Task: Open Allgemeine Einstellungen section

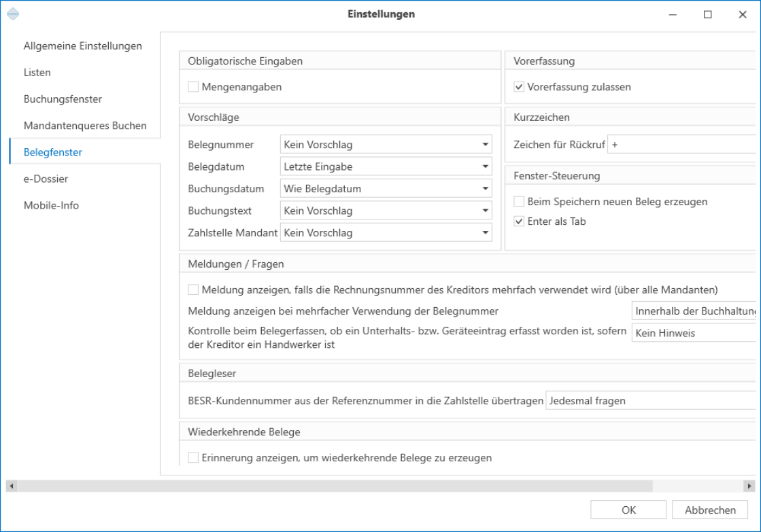Action: click(x=83, y=46)
